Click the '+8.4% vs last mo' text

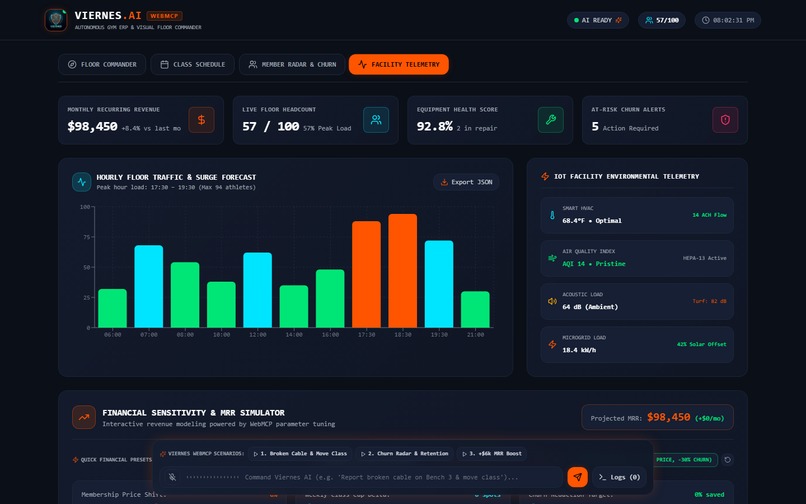click(x=151, y=129)
